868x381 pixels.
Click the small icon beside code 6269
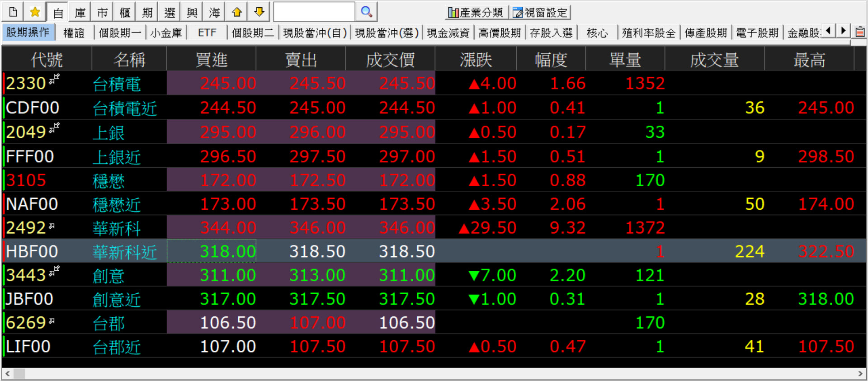52,321
